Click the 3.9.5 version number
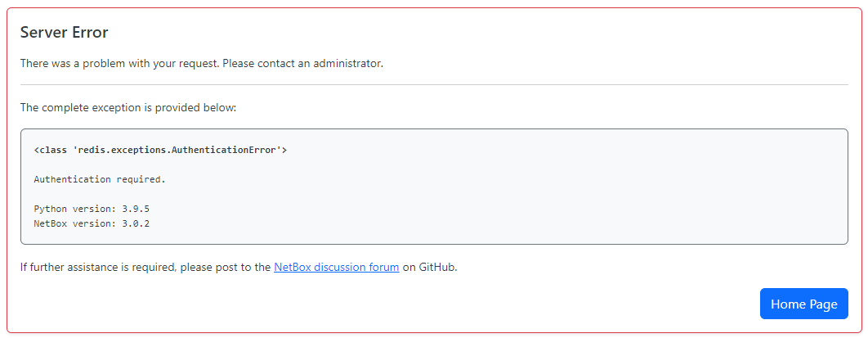This screenshot has height=338, width=868. 136,209
